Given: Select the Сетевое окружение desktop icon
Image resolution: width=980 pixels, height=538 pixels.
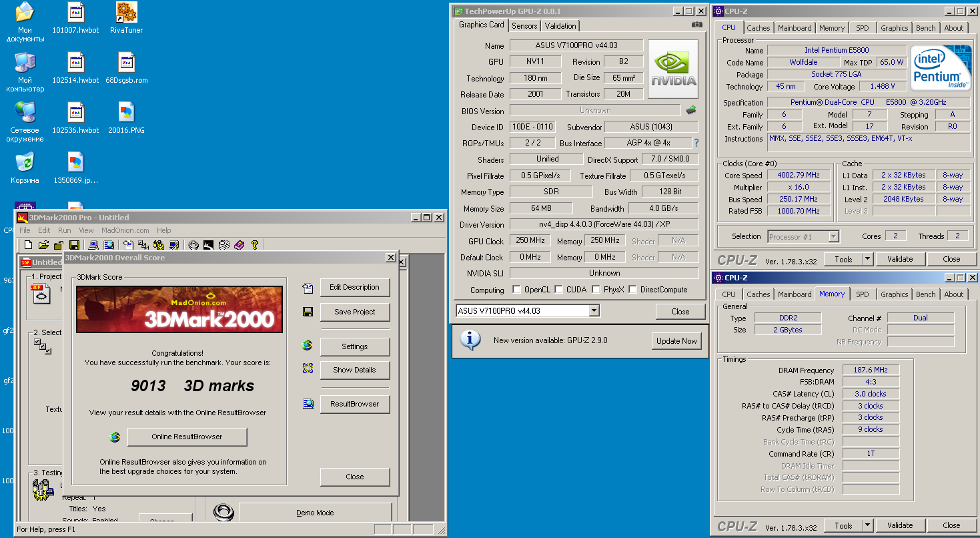Looking at the screenshot, I should click(25, 122).
